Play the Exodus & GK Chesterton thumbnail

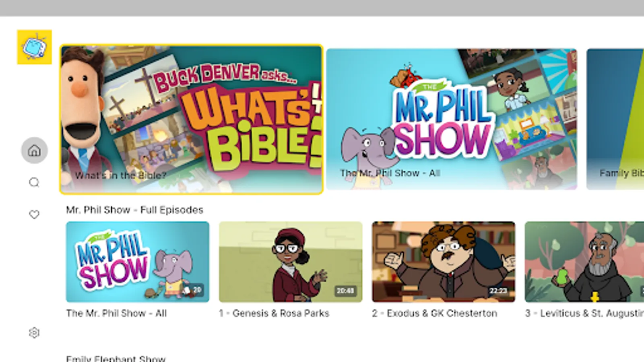pos(444,262)
